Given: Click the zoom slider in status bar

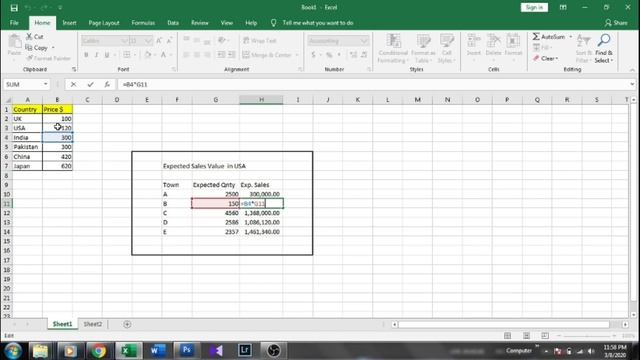Looking at the screenshot, I should [587, 336].
